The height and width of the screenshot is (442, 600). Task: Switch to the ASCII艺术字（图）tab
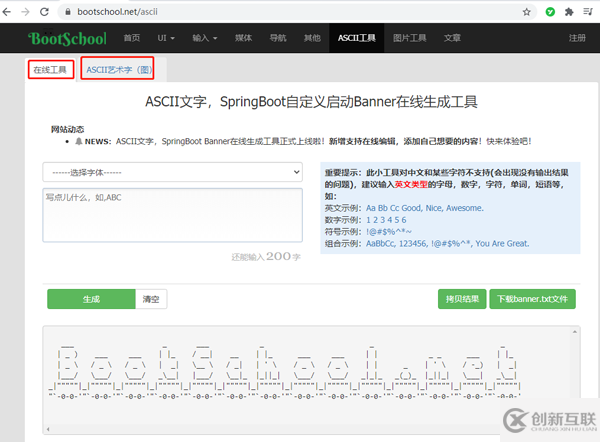(118, 69)
